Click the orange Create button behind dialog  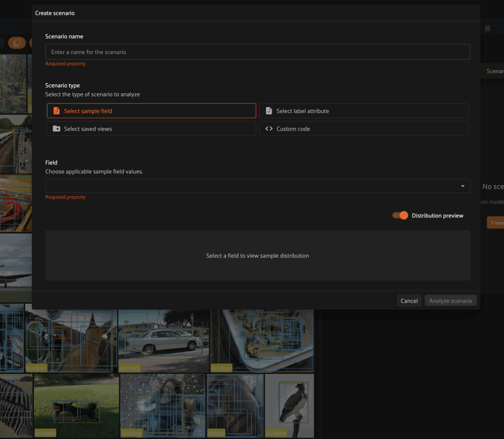pos(496,223)
